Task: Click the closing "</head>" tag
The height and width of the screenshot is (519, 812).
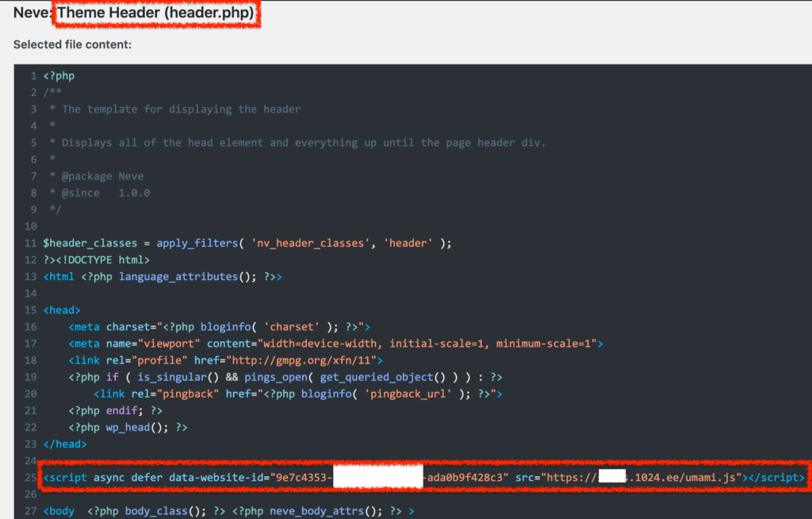Action: [65, 444]
